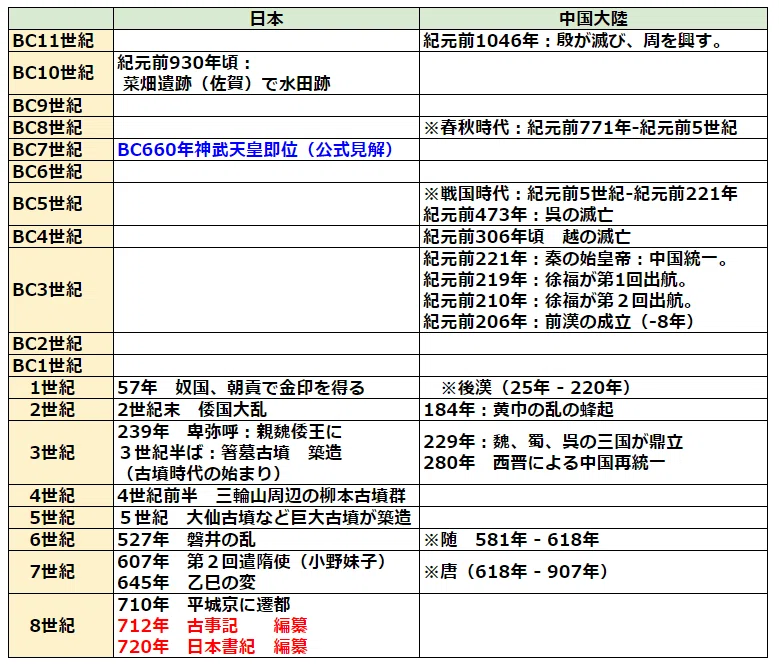Select 紀元前473年：呉の滅亡 text

pyautogui.click(x=518, y=215)
